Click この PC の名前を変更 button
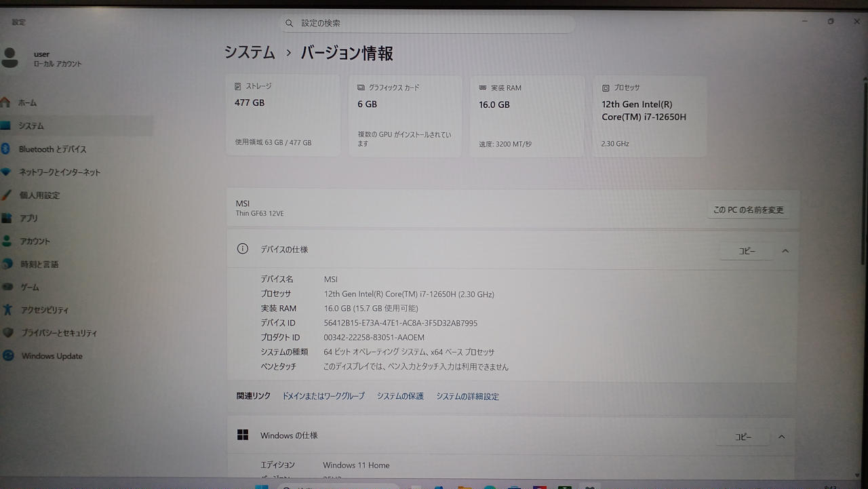Viewport: 868px width, 489px height. coord(748,210)
